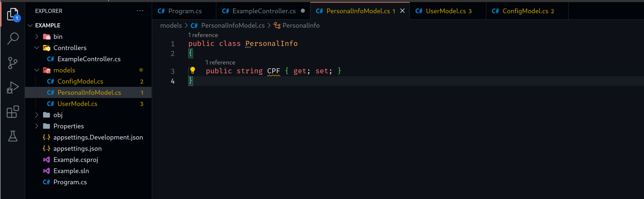The height and width of the screenshot is (199, 644).
Task: Click the models breadcrumb segment
Action: point(171,26)
